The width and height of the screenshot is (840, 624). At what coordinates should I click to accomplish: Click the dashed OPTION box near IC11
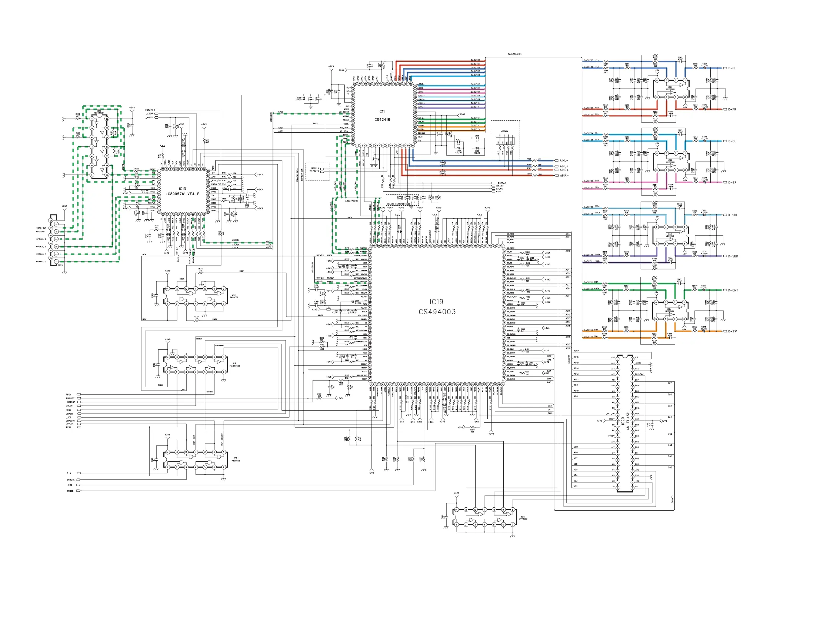(x=505, y=140)
